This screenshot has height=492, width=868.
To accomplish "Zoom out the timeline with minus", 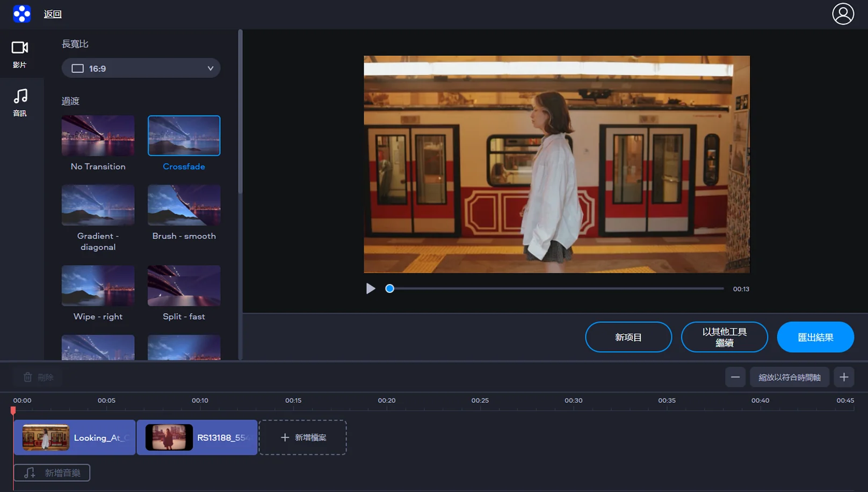I will tap(735, 377).
